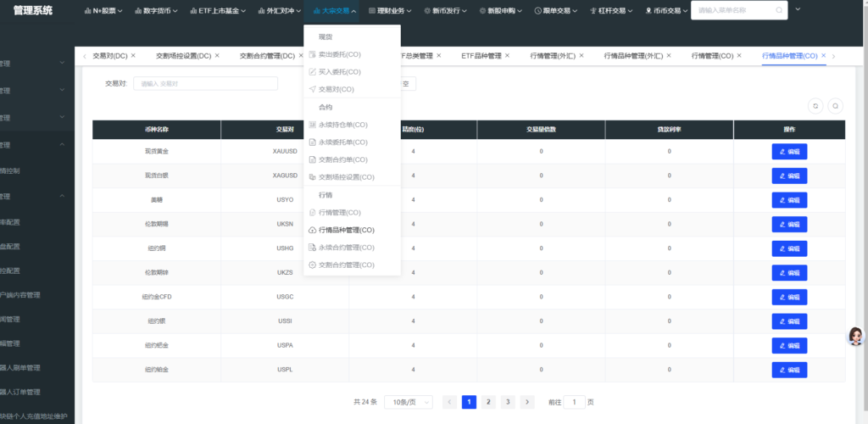Open 交割合约单(CO) in the dropdown
Screen dimensions: 868x424
342,160
